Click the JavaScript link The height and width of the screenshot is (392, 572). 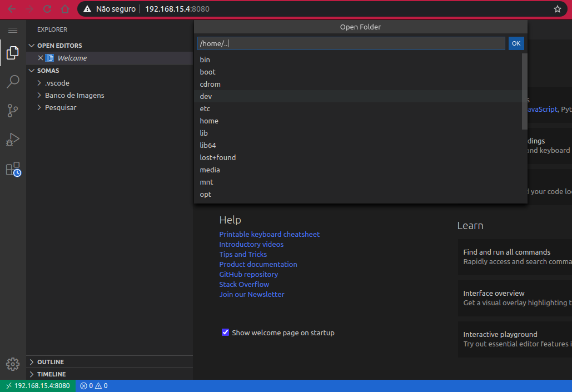click(543, 109)
